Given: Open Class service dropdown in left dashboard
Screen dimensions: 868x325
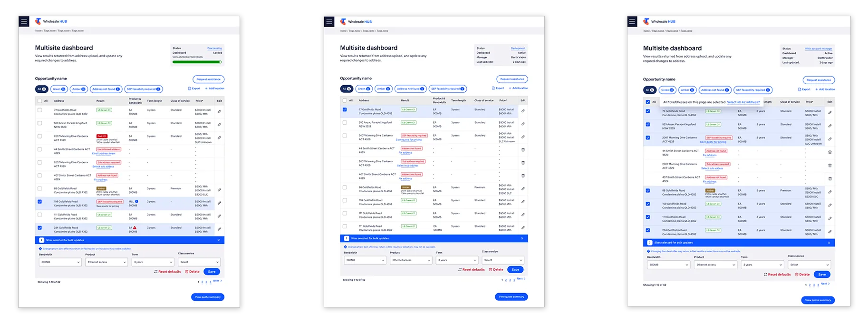Looking at the screenshot, I should (199, 262).
